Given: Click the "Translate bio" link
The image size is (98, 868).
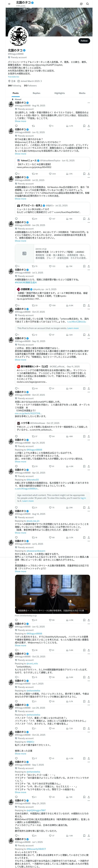Looking at the screenshot, I should 14,77.
